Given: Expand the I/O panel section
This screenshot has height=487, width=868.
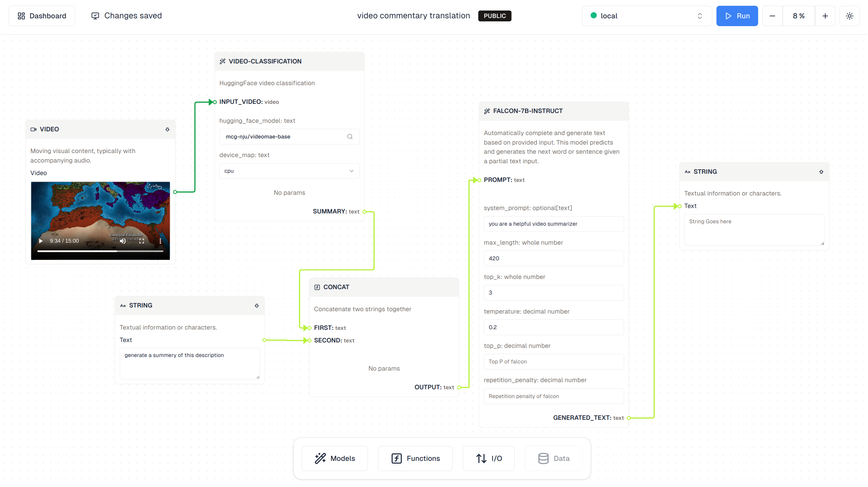Looking at the screenshot, I should tap(490, 458).
